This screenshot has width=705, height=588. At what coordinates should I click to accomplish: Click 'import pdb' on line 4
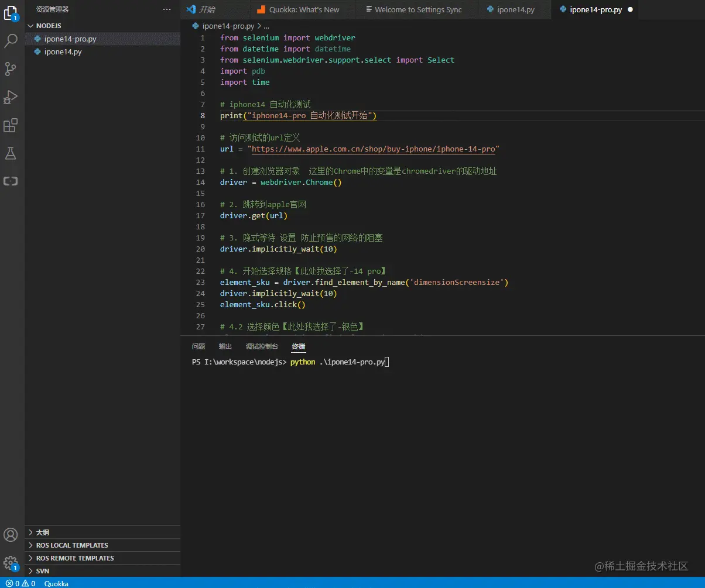coord(242,71)
